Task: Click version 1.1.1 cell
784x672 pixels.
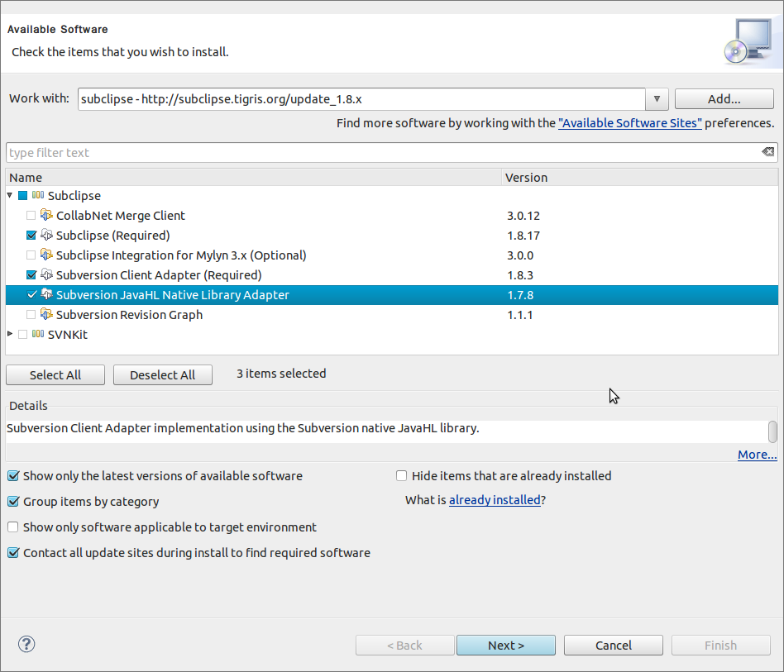Action: coord(520,315)
